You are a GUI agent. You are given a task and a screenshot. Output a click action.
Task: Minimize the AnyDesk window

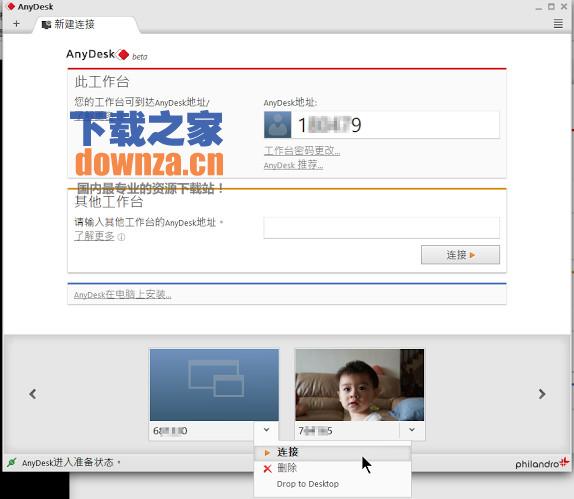point(538,7)
